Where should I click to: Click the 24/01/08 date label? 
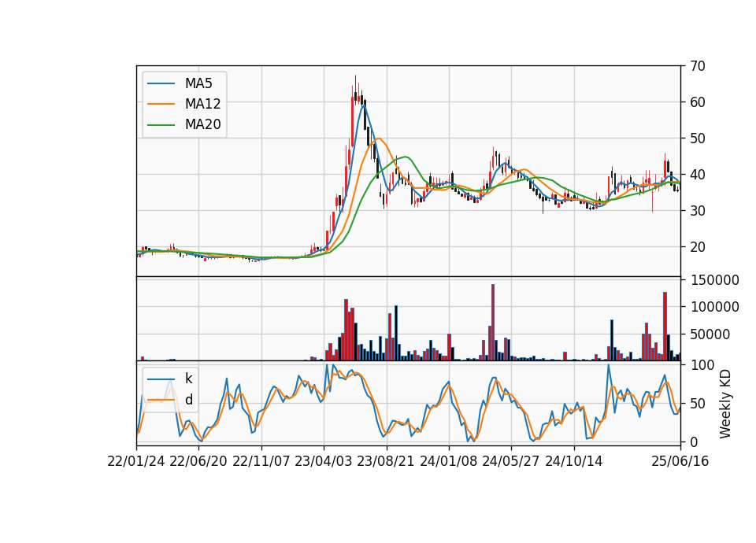(x=448, y=461)
